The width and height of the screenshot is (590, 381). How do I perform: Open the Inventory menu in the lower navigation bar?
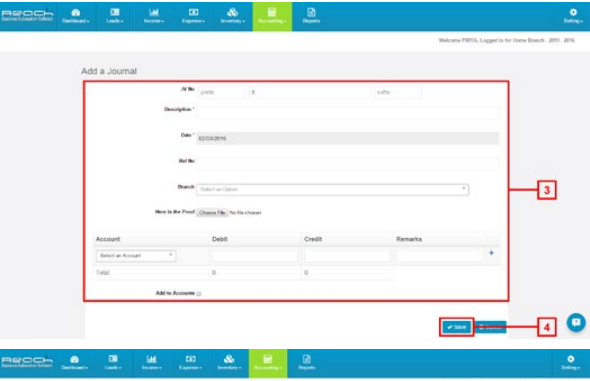pyautogui.click(x=229, y=363)
